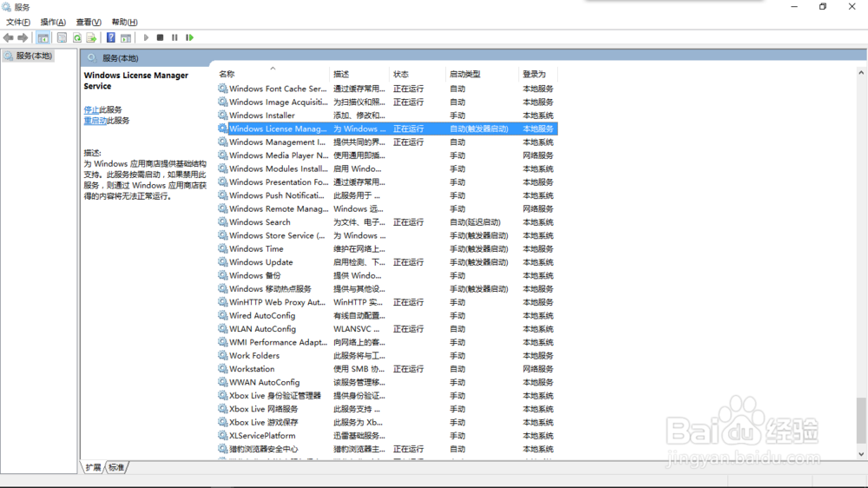Image resolution: width=868 pixels, height=488 pixels.
Task: Click the Forward arrow toolbar icon
Action: tap(23, 37)
